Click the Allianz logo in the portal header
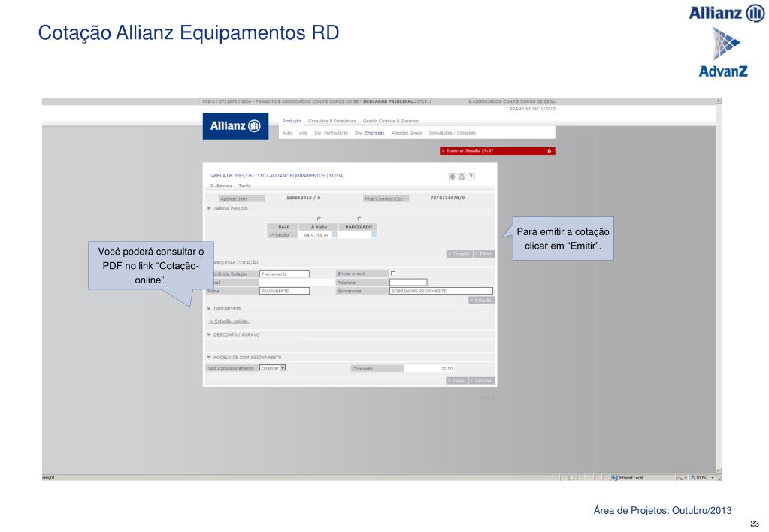Image resolution: width=769 pixels, height=532 pixels. 235,126
